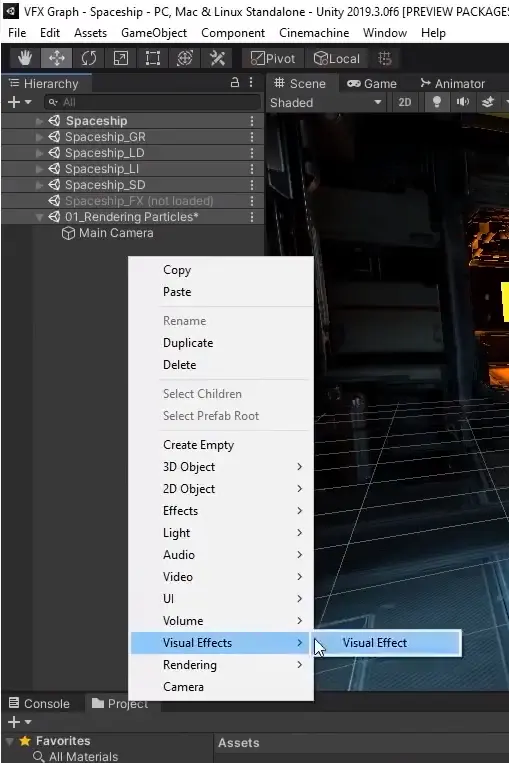The image size is (509, 763).
Task: Expand the Spaceship_GR scene tree
Action: tap(39, 137)
